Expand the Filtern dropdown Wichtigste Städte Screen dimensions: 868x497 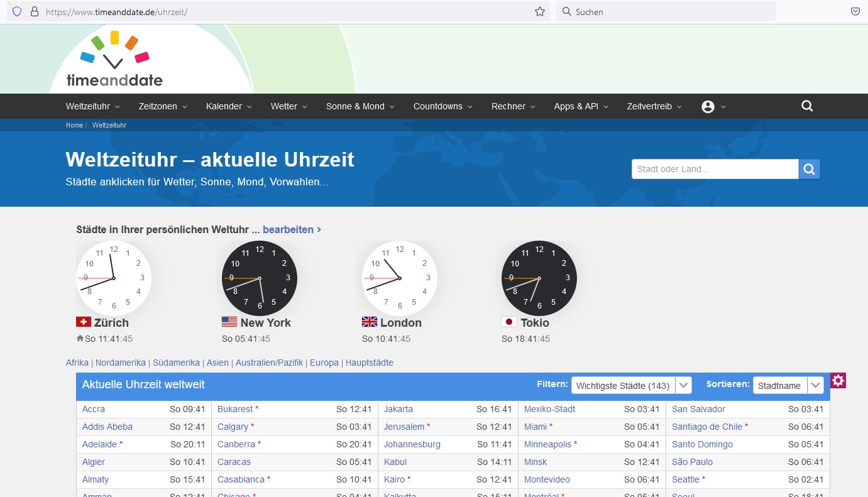(x=631, y=386)
